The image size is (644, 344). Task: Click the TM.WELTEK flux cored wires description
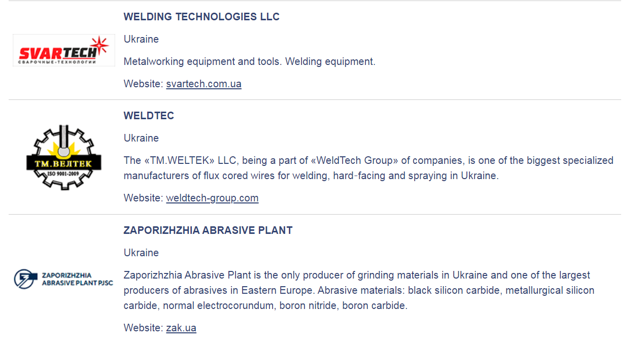[368, 168]
